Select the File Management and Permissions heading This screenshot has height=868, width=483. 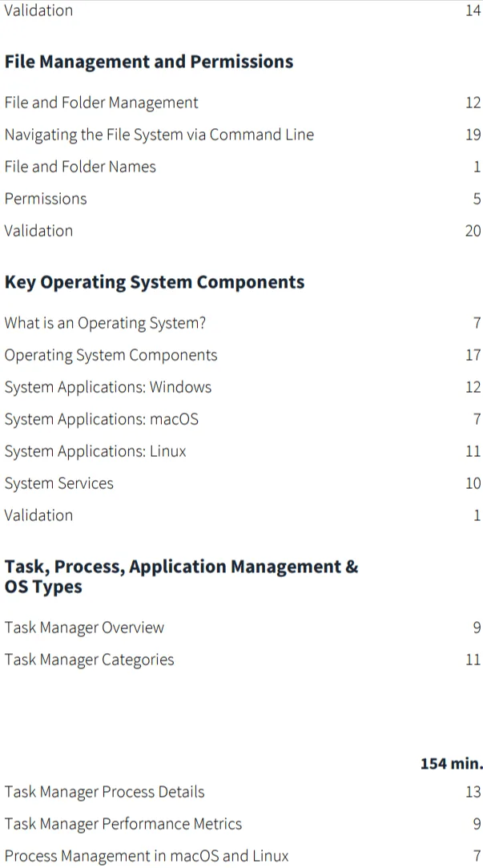(x=149, y=62)
